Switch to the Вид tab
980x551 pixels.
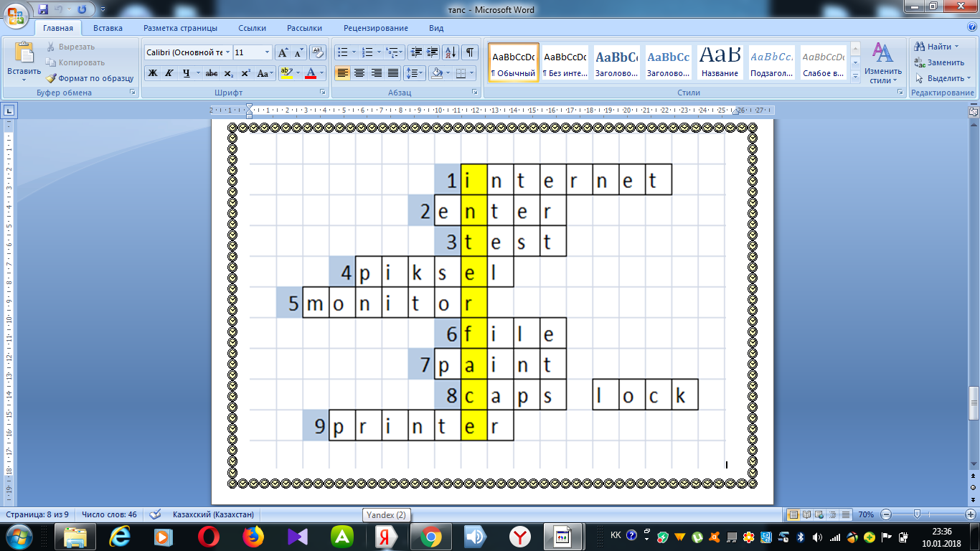point(436,28)
